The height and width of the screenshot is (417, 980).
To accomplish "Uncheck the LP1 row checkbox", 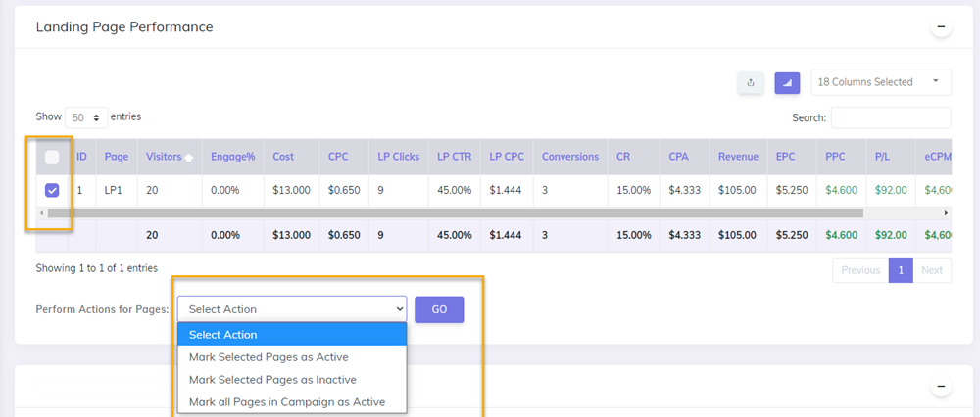I will coord(53,191).
